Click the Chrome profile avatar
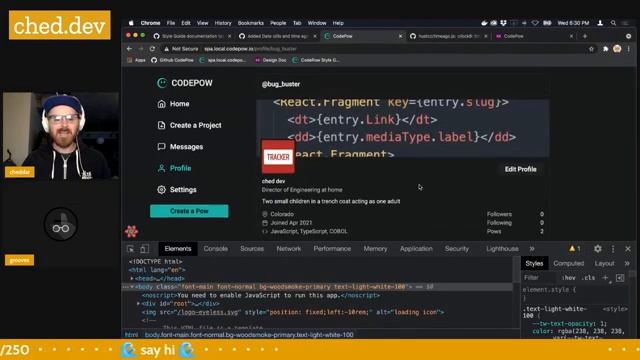 (x=617, y=49)
